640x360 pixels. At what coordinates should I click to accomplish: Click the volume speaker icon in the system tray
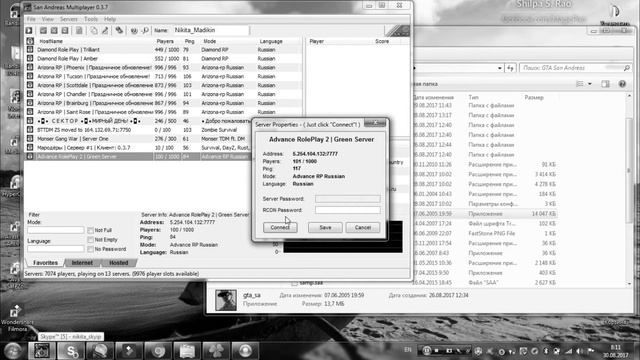click(x=580, y=351)
